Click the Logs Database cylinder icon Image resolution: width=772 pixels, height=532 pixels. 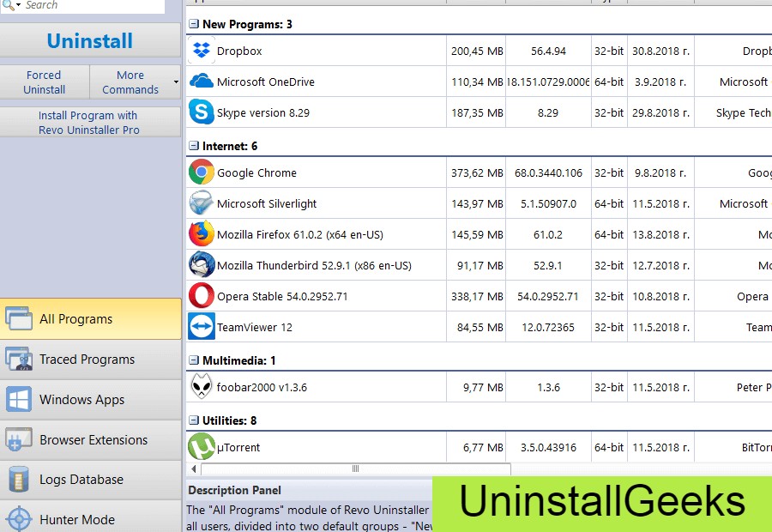tap(19, 479)
